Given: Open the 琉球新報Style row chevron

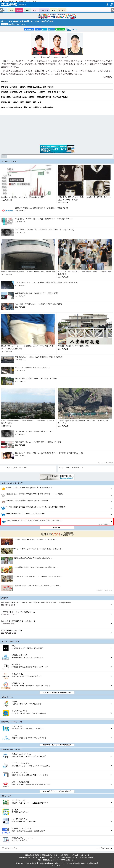Looking at the screenshot, I should point(112,676).
